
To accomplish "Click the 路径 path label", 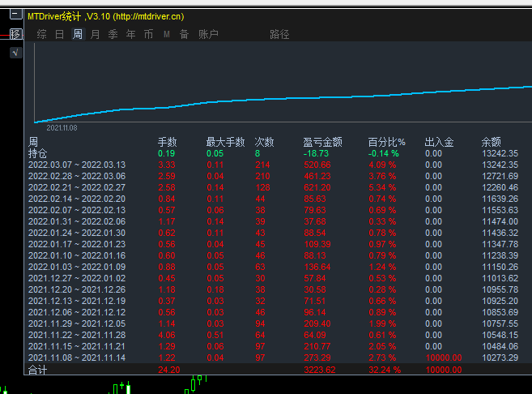I will pos(279,34).
